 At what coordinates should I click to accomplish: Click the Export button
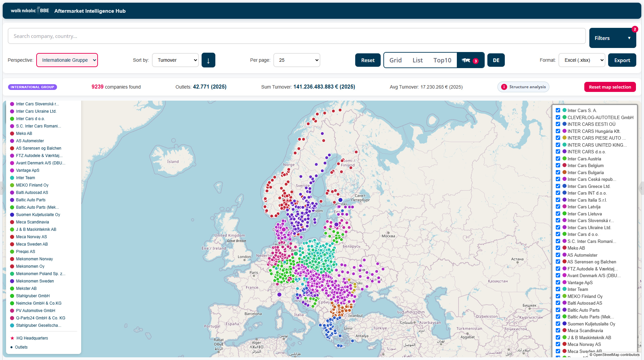click(622, 60)
